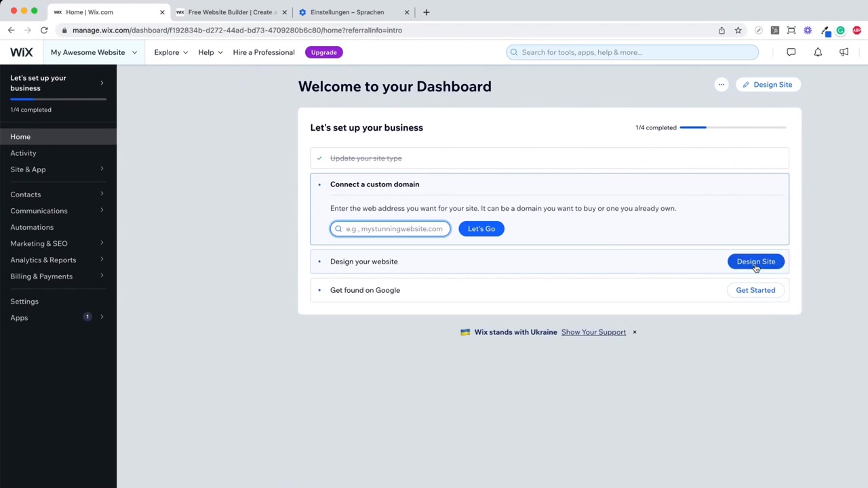Open My Awesome Website site dropdown
868x488 pixels.
coord(94,52)
